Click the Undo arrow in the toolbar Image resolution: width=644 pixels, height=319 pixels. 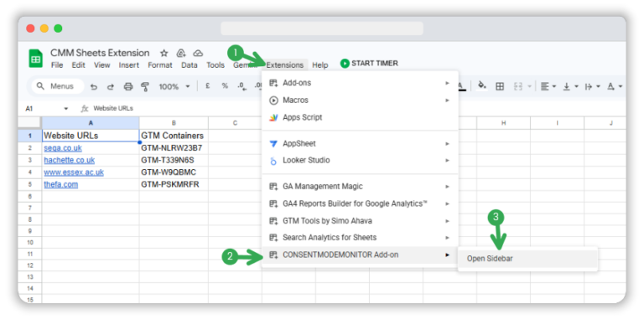(94, 86)
